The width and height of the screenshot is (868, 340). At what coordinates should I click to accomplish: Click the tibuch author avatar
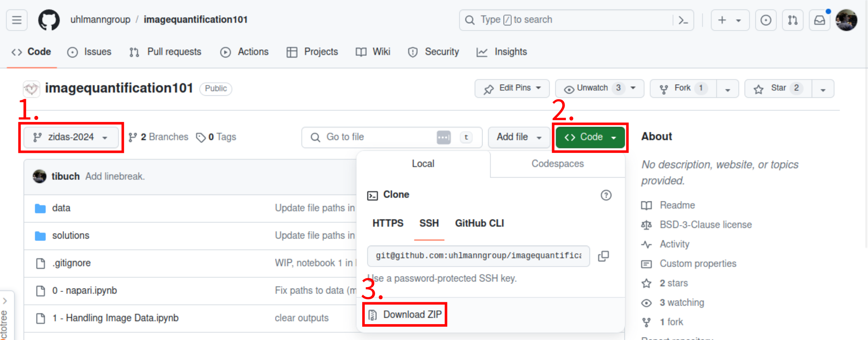tap(40, 176)
